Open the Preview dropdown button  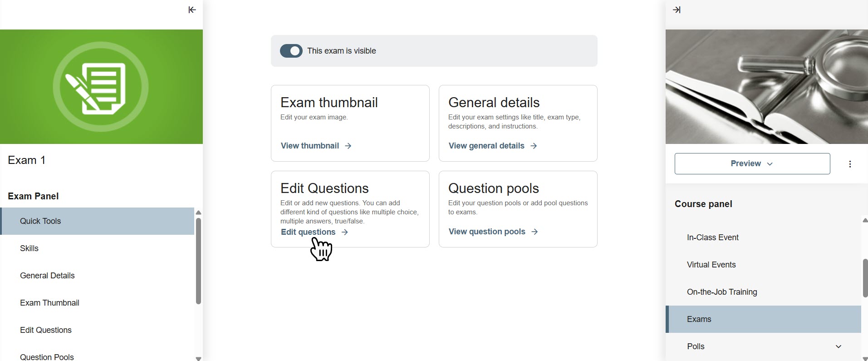(752, 164)
